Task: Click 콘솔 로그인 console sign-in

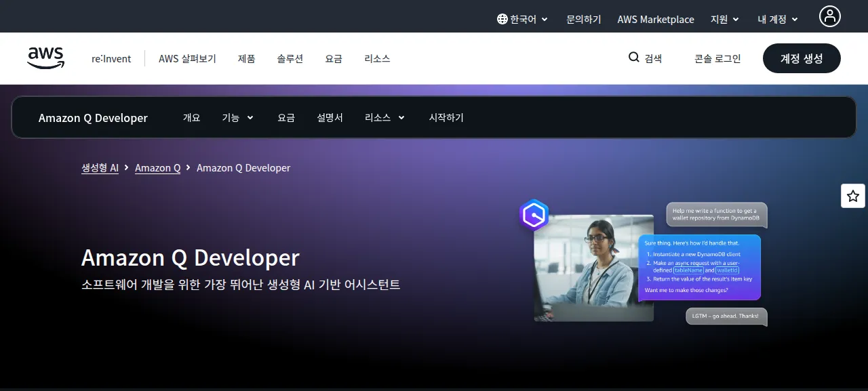Action: click(717, 59)
